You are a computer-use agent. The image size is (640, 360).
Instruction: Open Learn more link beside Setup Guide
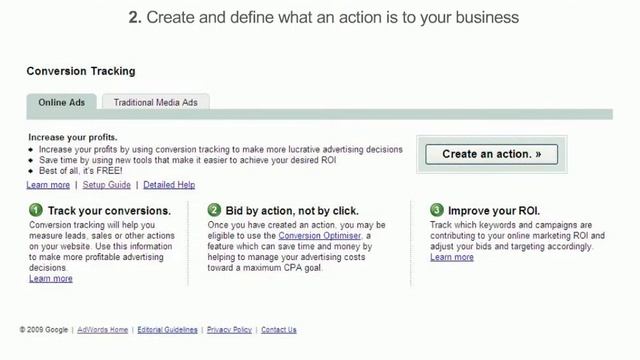tap(48, 185)
